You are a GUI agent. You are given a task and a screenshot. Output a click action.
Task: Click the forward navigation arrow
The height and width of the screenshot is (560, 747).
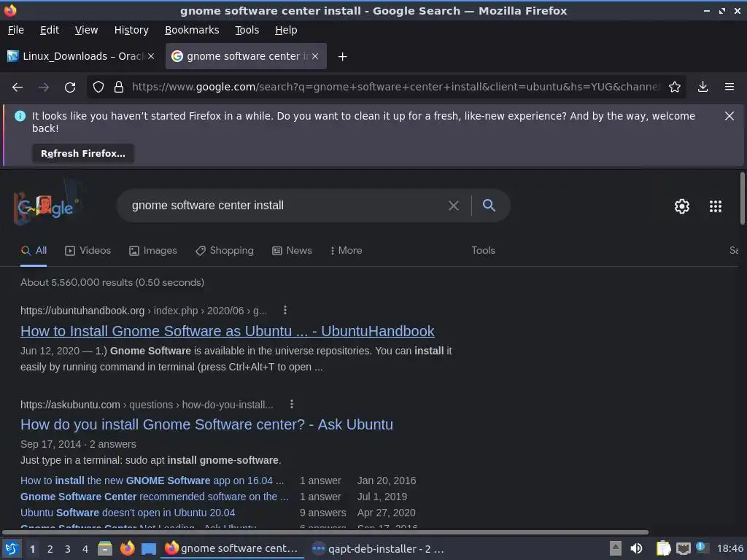43,87
